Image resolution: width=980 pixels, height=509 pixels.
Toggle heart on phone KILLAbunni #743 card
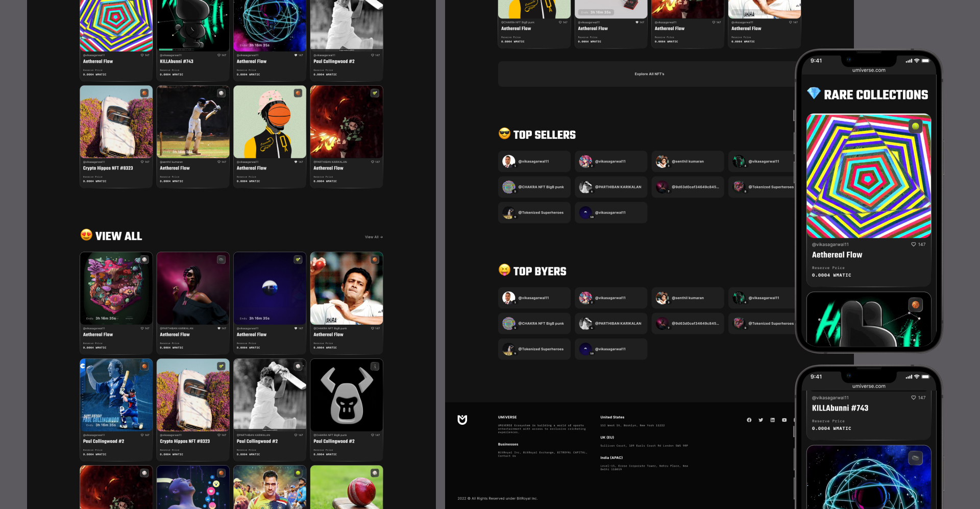point(914,398)
